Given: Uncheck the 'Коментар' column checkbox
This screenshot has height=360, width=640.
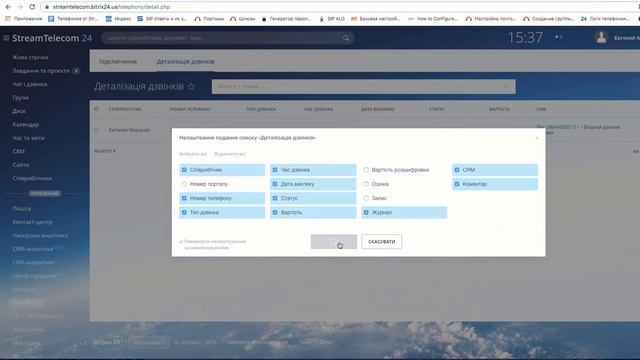Looking at the screenshot, I should pos(457,184).
